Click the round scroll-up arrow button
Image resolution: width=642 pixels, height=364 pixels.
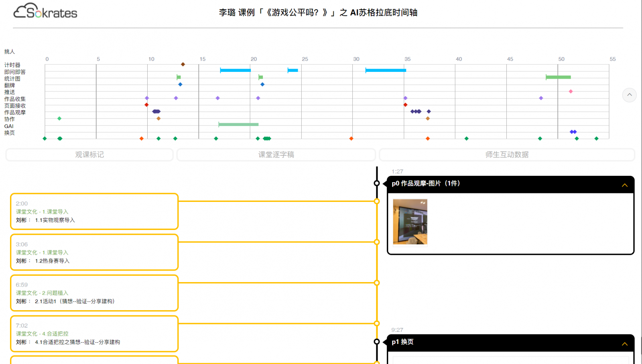(x=629, y=95)
